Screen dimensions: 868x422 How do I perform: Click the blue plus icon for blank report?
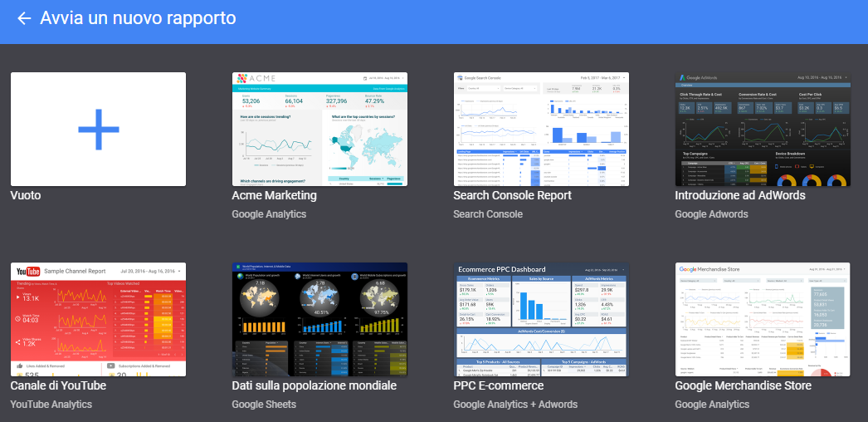98,129
